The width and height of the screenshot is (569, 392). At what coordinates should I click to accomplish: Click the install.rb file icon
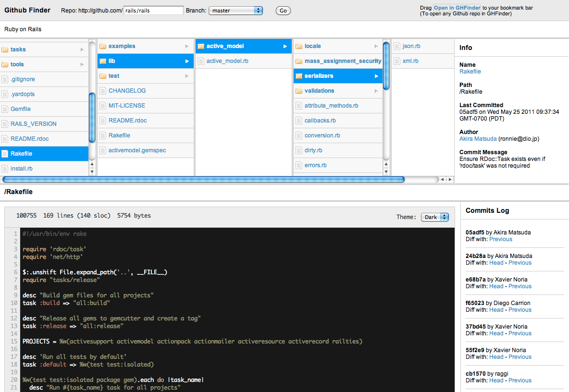point(5,169)
